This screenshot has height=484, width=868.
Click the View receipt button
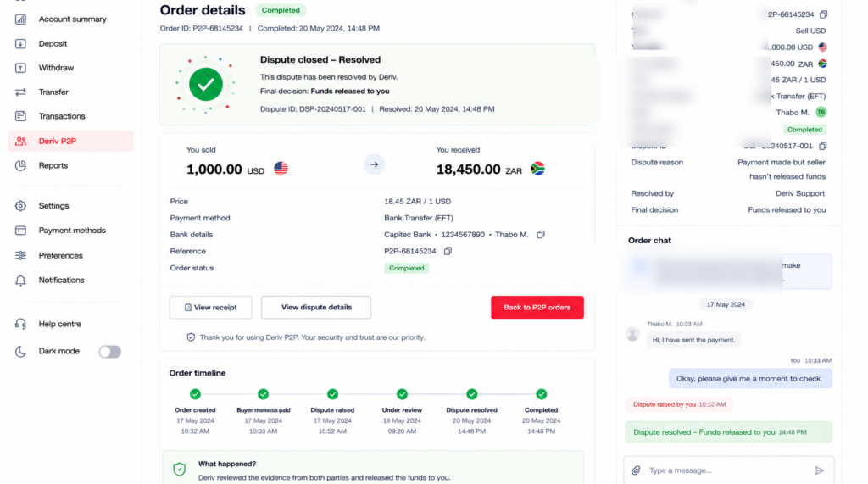210,308
